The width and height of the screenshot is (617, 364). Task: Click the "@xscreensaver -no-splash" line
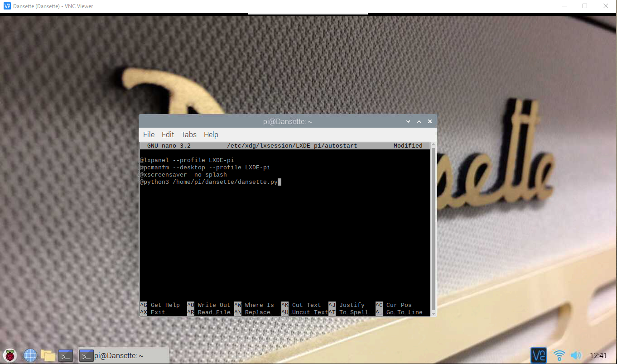(x=183, y=175)
